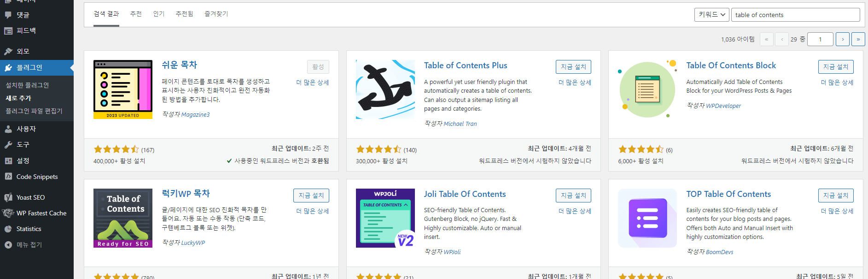868x279 pixels.
Task: Go to the next page of results
Action: coord(843,39)
